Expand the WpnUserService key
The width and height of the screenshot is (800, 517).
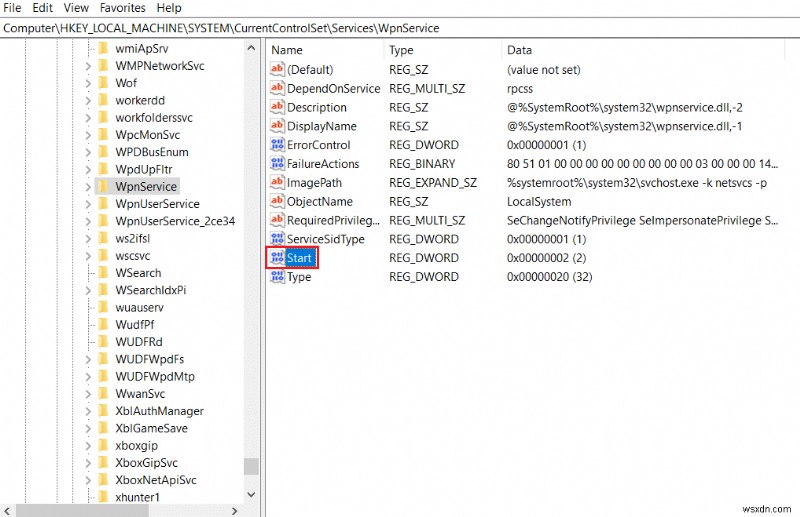[x=88, y=204]
